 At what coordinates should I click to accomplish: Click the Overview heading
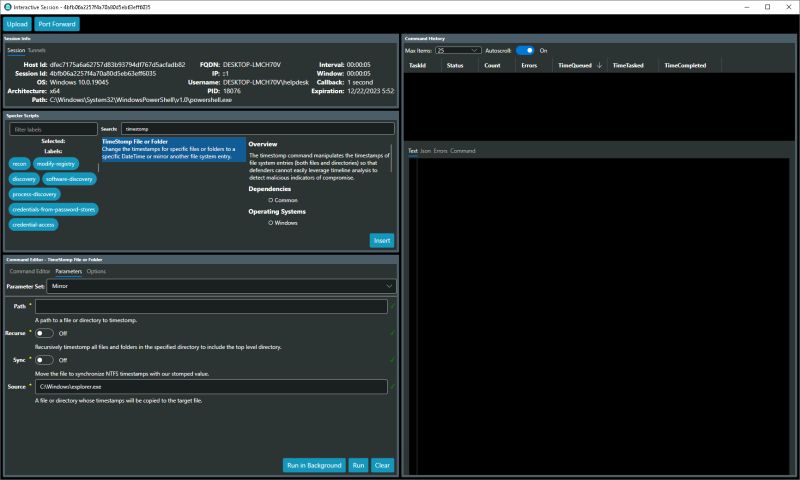point(263,144)
